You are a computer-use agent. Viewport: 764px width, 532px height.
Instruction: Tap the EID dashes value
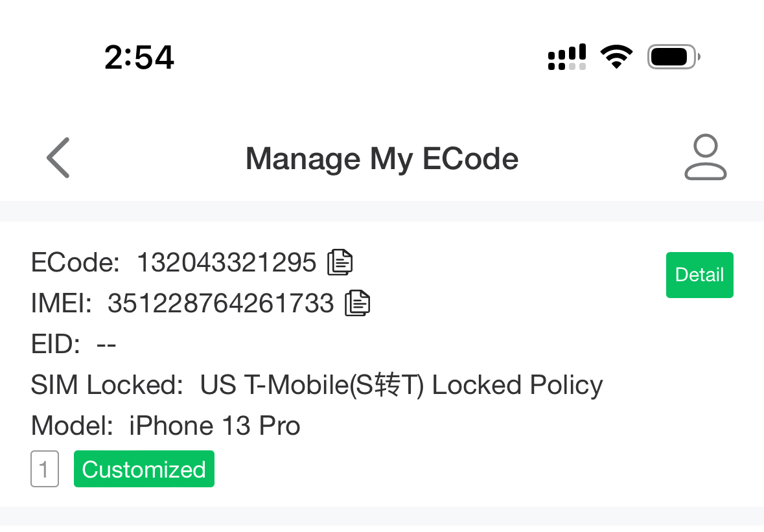click(106, 344)
